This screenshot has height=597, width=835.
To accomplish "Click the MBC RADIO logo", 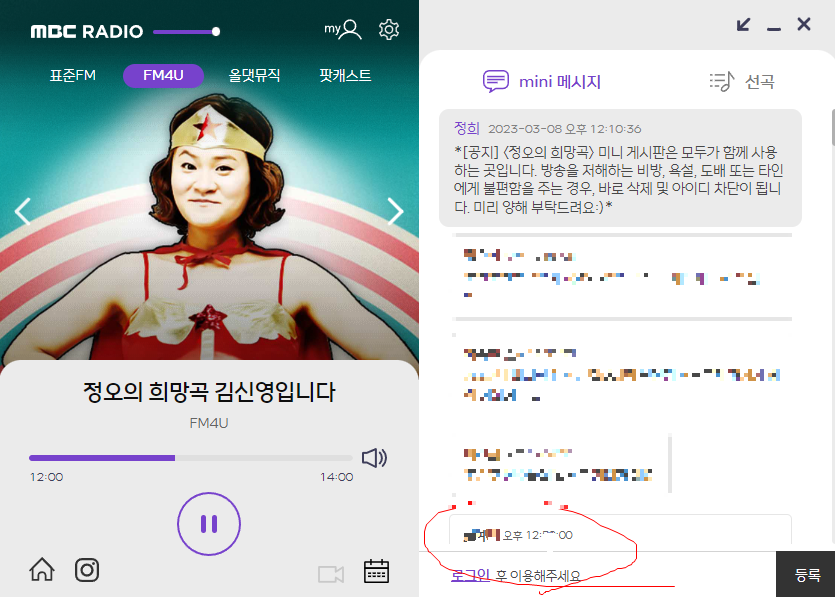I will pyautogui.click(x=87, y=32).
